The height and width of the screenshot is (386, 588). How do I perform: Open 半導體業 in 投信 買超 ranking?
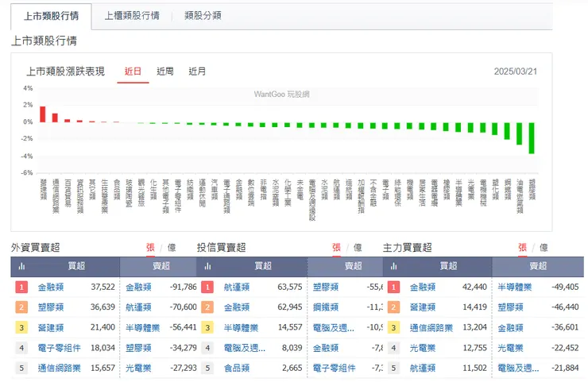[241, 327]
